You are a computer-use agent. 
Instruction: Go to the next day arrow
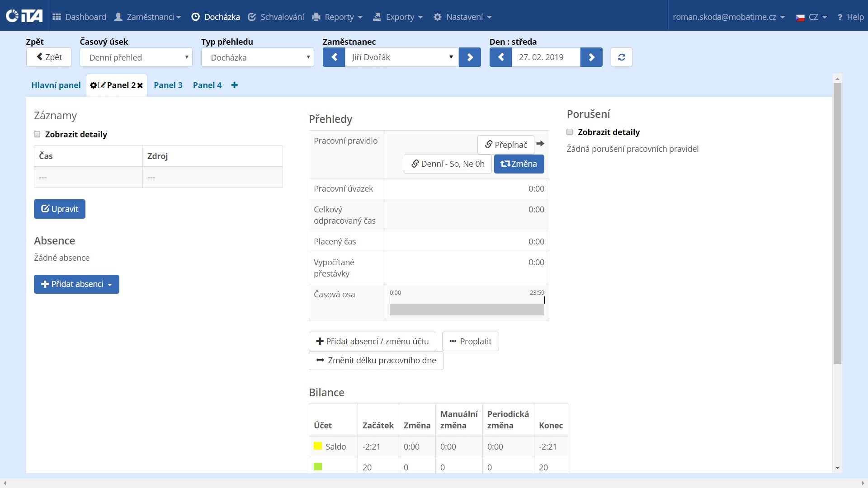tap(591, 57)
